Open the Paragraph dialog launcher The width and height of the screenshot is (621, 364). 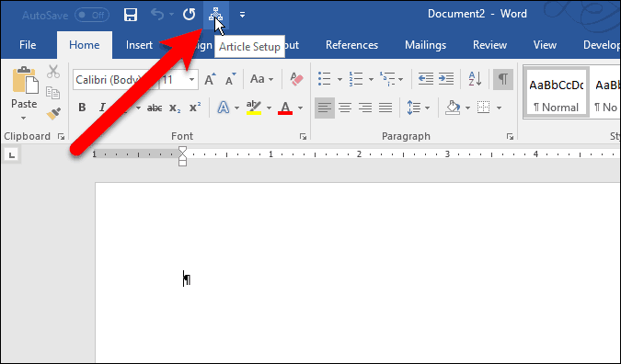click(510, 136)
